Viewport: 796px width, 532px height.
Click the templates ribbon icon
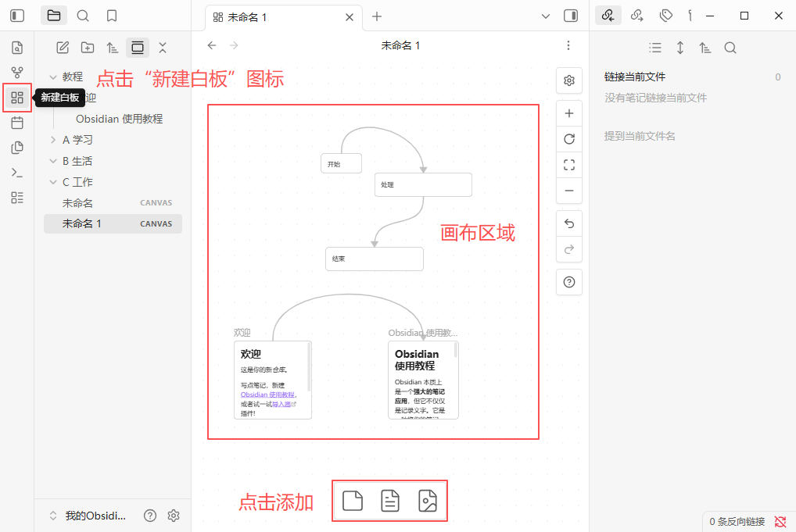click(x=17, y=148)
